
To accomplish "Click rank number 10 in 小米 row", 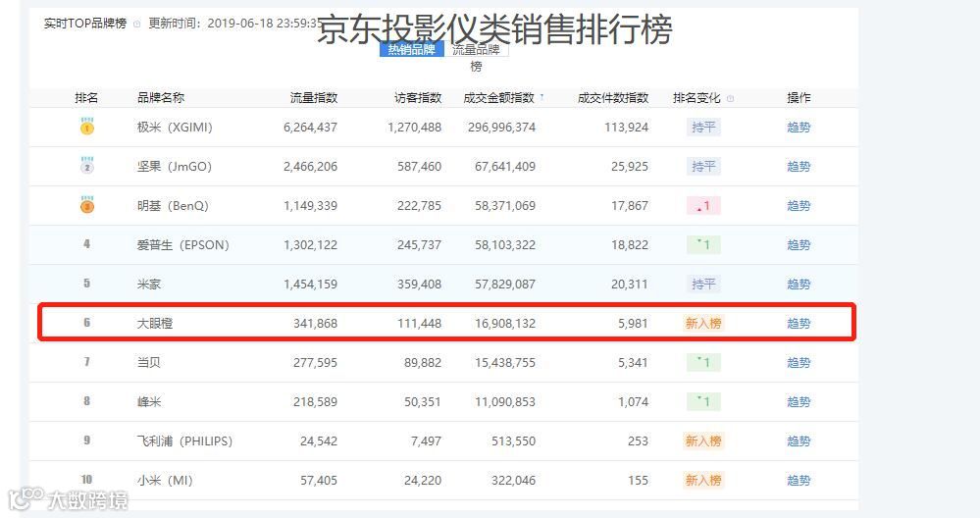I will (x=87, y=480).
